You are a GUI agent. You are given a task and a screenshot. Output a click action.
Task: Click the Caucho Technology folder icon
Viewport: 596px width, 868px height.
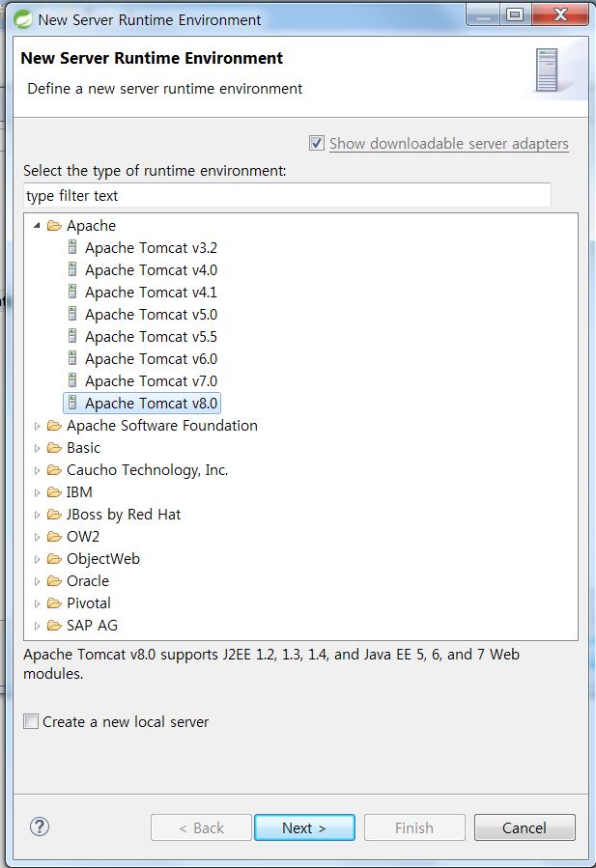click(x=54, y=470)
